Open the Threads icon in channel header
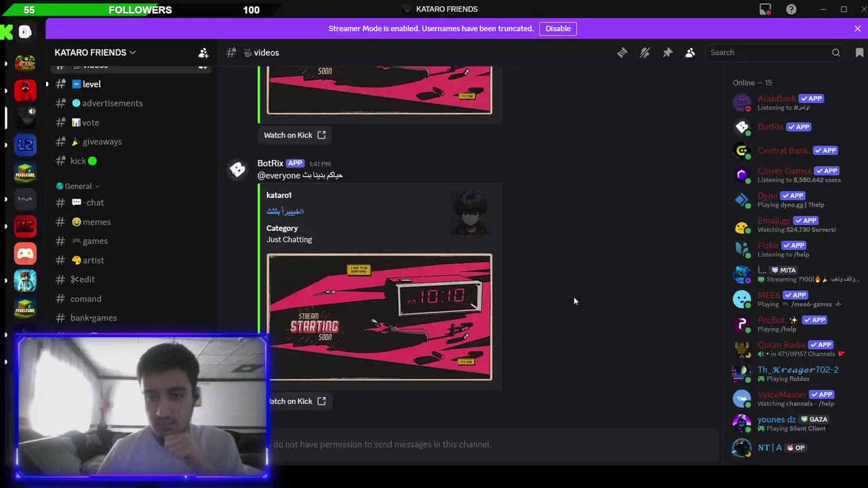Image resolution: width=868 pixels, height=488 pixels. (x=622, y=53)
